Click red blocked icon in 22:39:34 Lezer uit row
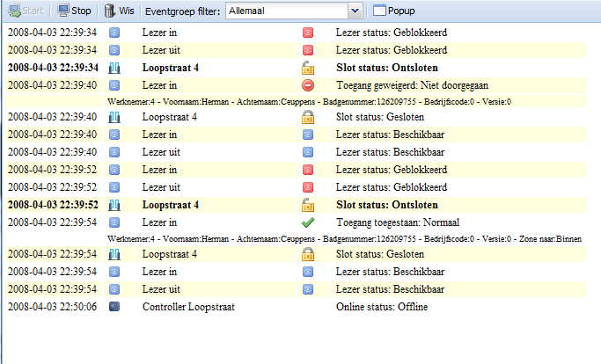The height and width of the screenshot is (364, 601). click(x=308, y=50)
